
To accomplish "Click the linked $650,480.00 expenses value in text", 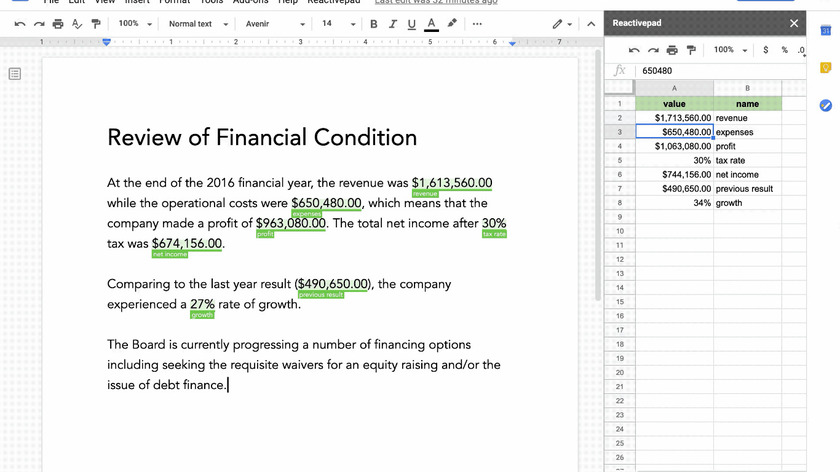I will coord(326,204).
